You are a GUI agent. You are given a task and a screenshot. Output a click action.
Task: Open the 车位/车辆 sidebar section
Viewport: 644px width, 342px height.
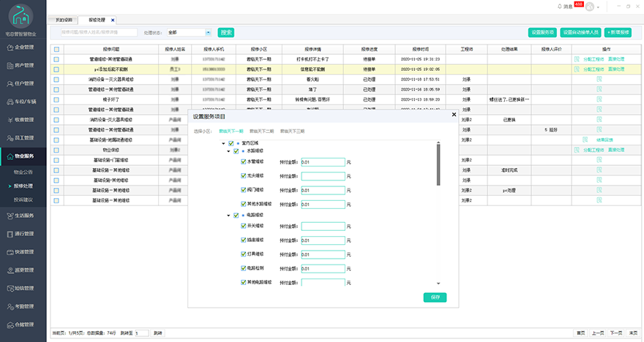23,101
